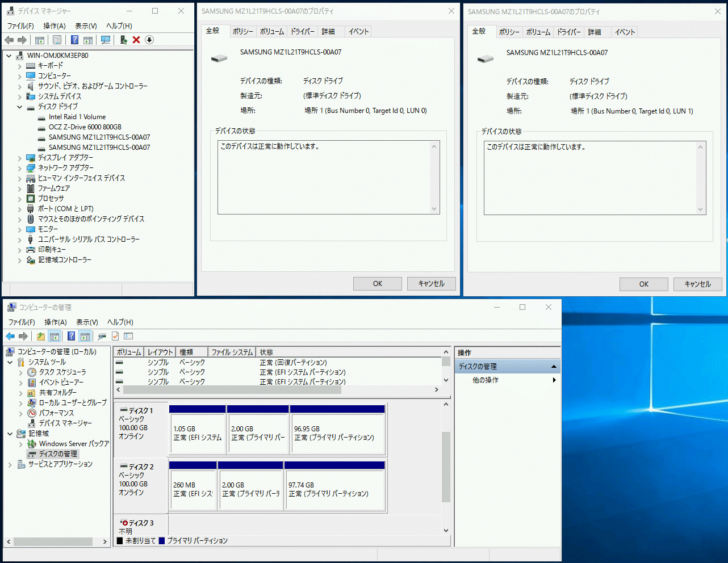Click rescan disks icon in Computer Management toolbar
Screen dimensions: 728x563
click(102, 336)
